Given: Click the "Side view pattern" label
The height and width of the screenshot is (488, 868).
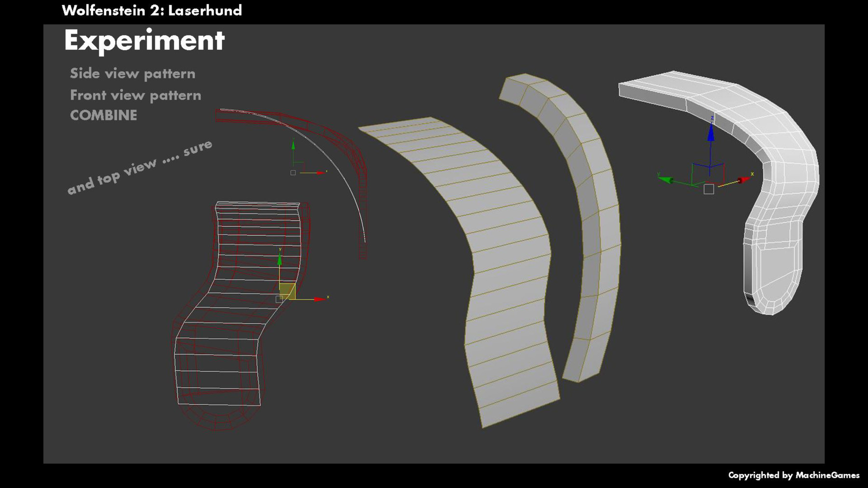Looking at the screenshot, I should [x=133, y=73].
